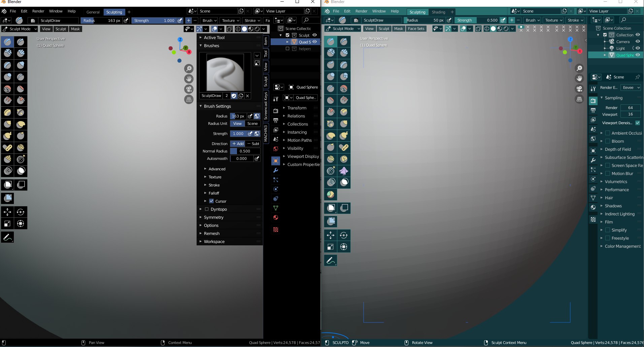The image size is (644, 347).
Task: Click MACHIN3 sidebar tab in left window
Action: 266,133
